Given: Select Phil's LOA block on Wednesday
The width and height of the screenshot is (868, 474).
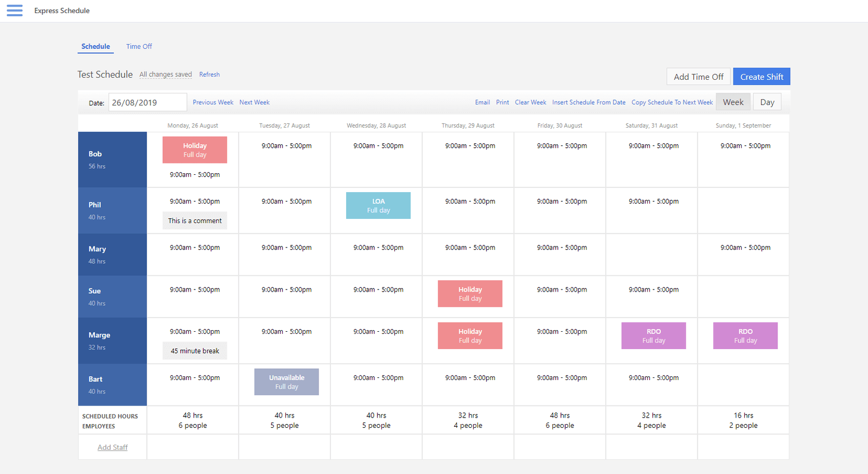Looking at the screenshot, I should click(x=378, y=206).
